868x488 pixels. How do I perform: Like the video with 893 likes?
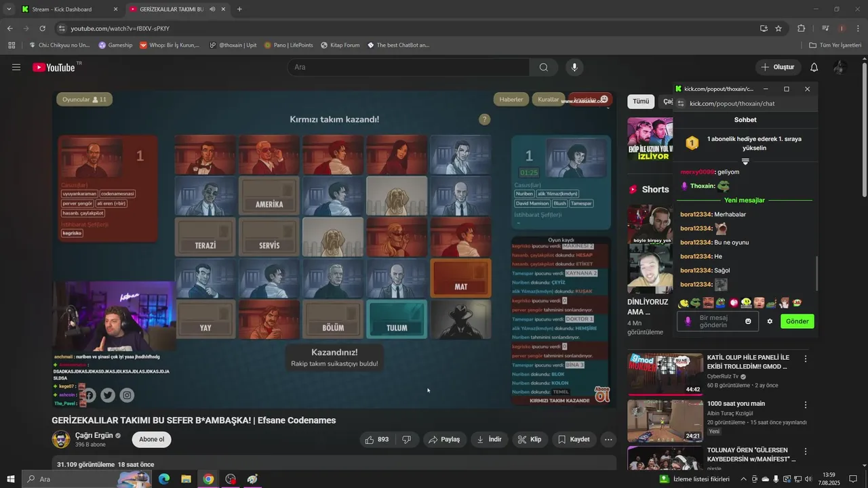[376, 439]
